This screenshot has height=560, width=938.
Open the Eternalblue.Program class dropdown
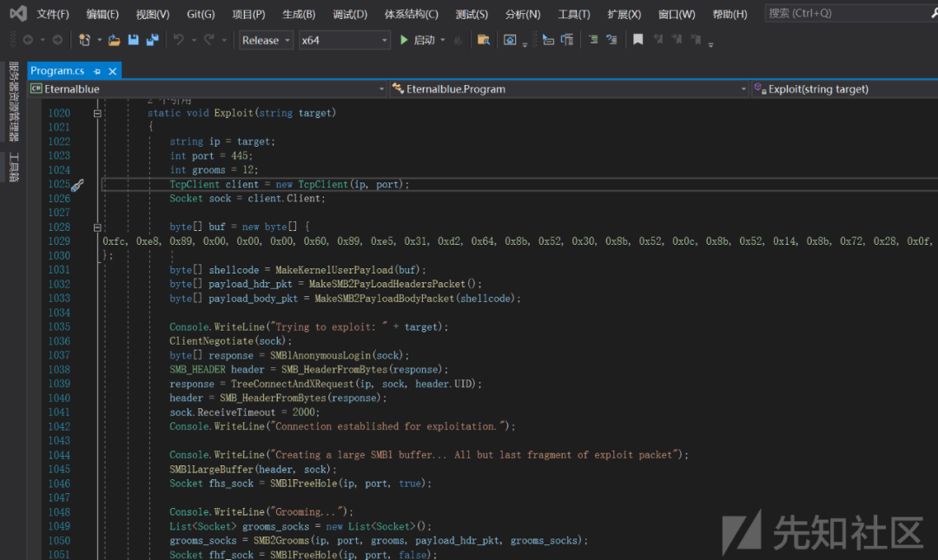pyautogui.click(x=570, y=89)
